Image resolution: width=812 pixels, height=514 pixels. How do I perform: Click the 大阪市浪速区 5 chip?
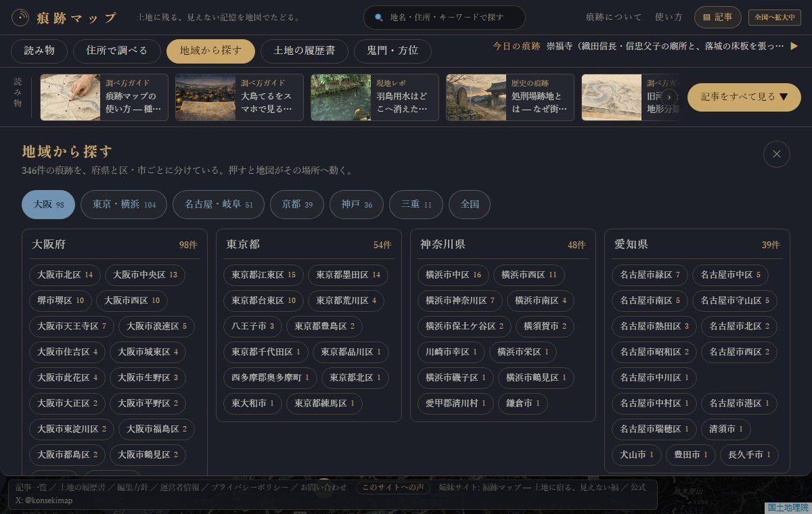coord(156,327)
